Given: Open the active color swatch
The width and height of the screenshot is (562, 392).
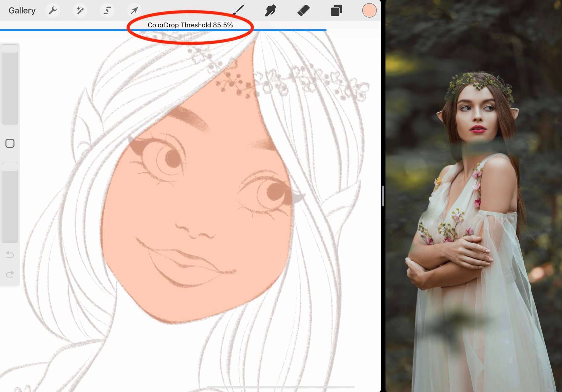Looking at the screenshot, I should click(x=369, y=11).
